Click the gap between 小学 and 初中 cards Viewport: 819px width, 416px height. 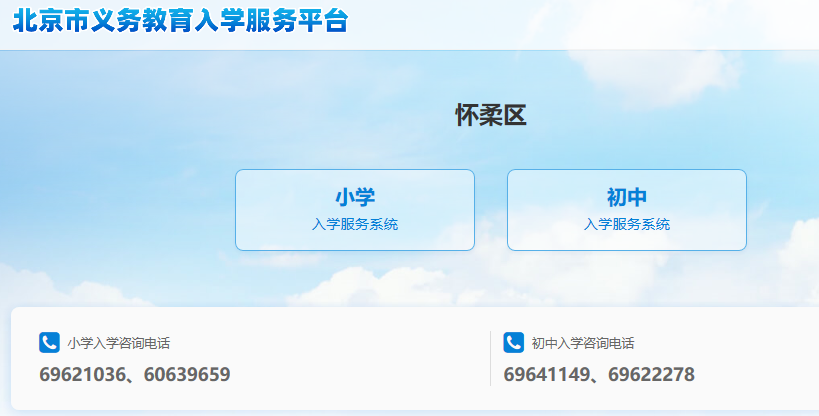[491, 210]
